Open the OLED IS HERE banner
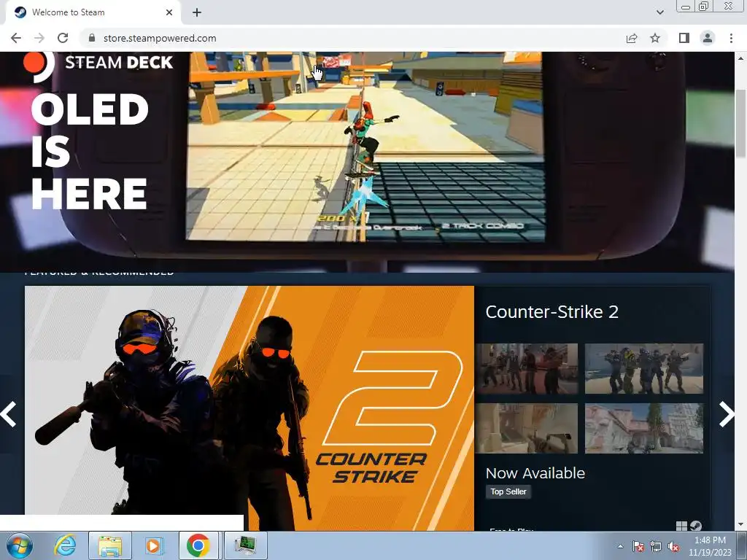This screenshot has height=560, width=747. pyautogui.click(x=90, y=152)
